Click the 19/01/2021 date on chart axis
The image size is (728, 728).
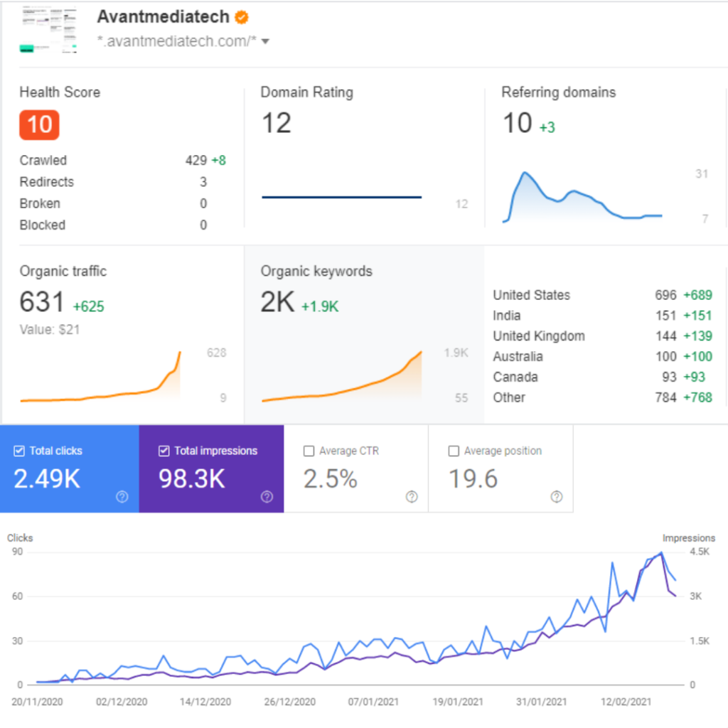[458, 702]
